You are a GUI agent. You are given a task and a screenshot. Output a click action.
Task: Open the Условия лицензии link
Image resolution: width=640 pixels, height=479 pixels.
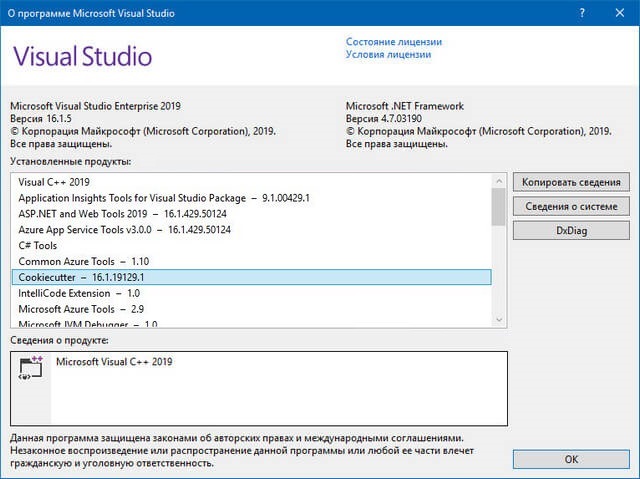pyautogui.click(x=388, y=55)
